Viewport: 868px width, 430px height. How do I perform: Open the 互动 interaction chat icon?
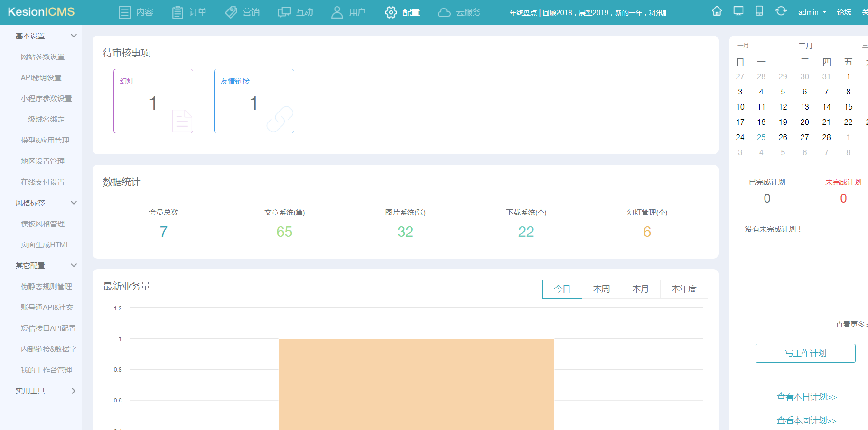click(284, 12)
